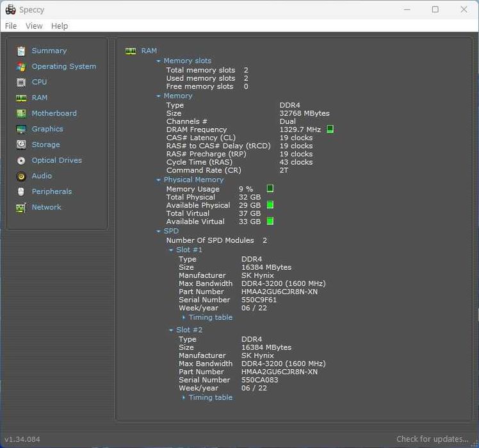Open the Help menu
Image resolution: width=479 pixels, height=448 pixels.
coord(60,26)
